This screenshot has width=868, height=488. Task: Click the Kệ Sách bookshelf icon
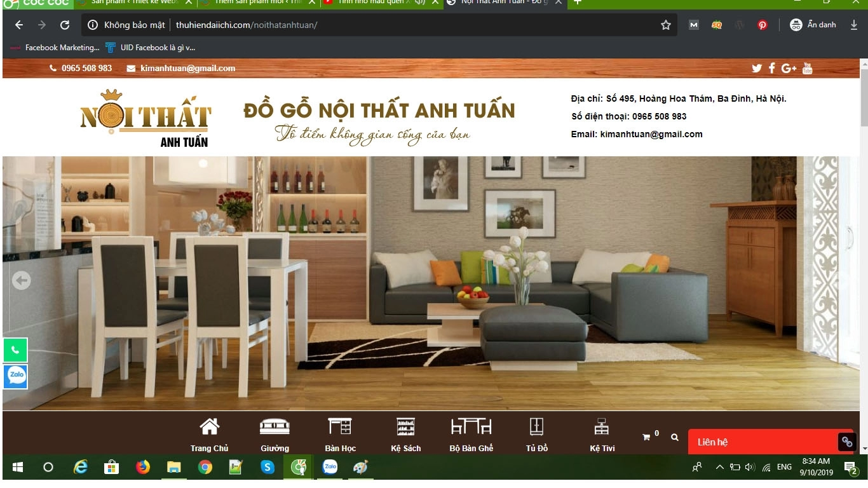click(x=405, y=424)
